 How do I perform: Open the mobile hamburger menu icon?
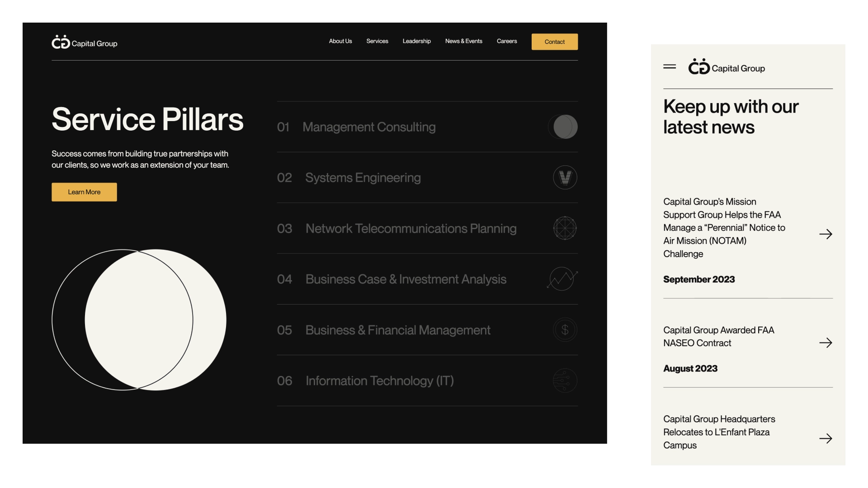point(670,67)
